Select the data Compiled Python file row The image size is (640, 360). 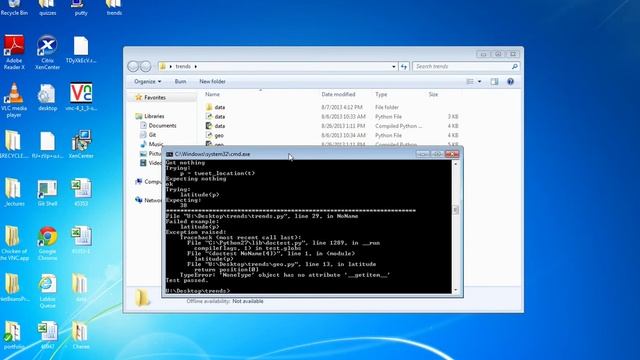coord(332,126)
